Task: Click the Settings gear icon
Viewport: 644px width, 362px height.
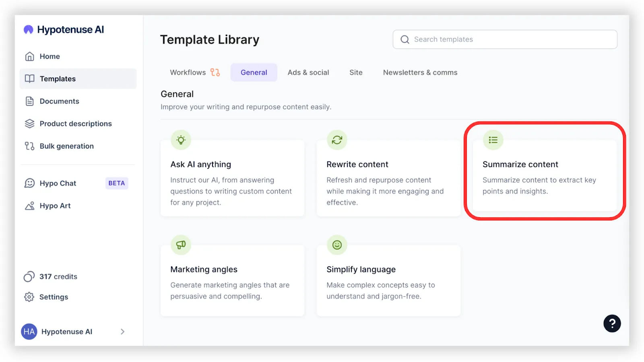Action: 29,297
